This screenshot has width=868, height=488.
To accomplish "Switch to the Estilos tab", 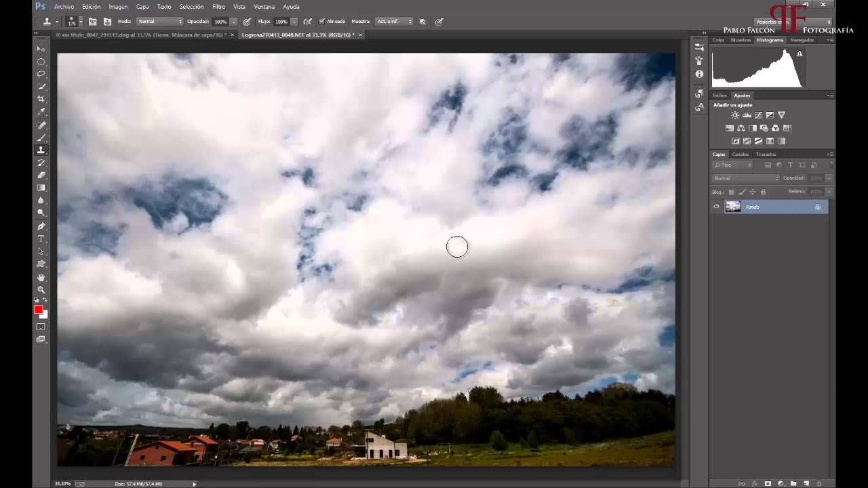I will point(719,96).
